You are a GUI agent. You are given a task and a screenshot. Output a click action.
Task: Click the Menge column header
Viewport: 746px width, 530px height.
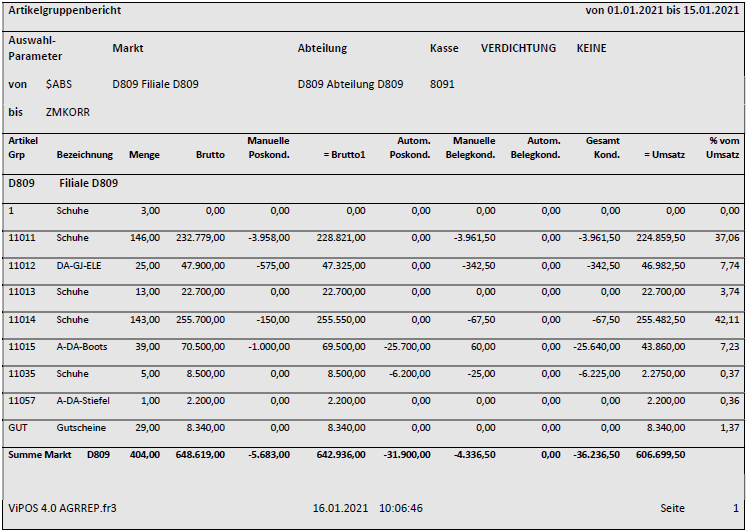tap(143, 155)
